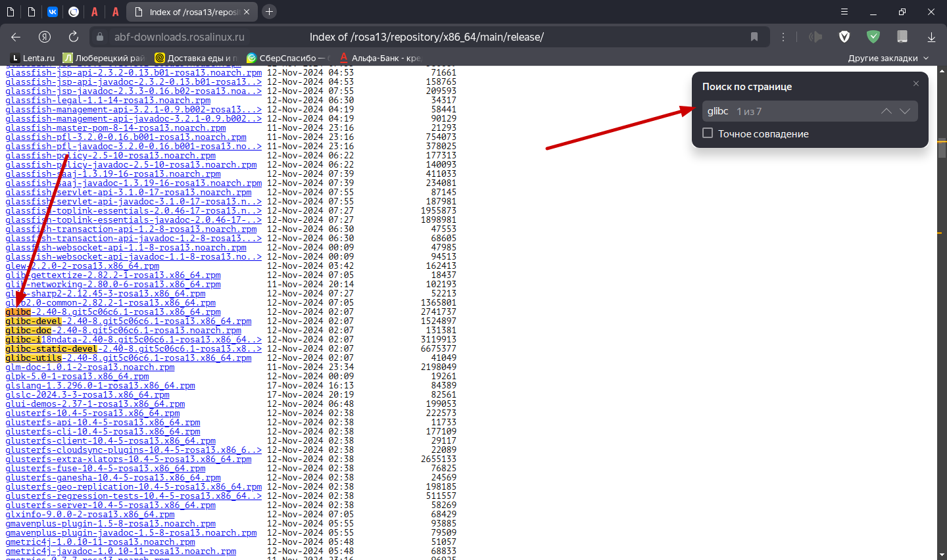Bookmark this page in the address bar

tap(754, 37)
